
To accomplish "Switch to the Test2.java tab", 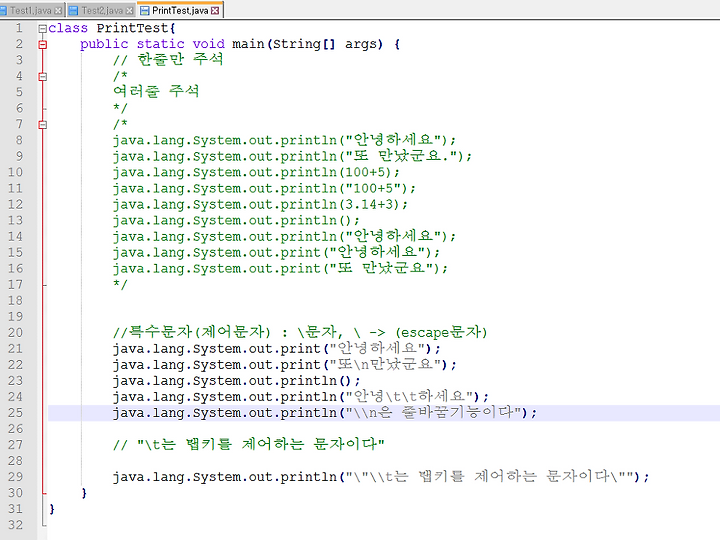I will 102,10.
